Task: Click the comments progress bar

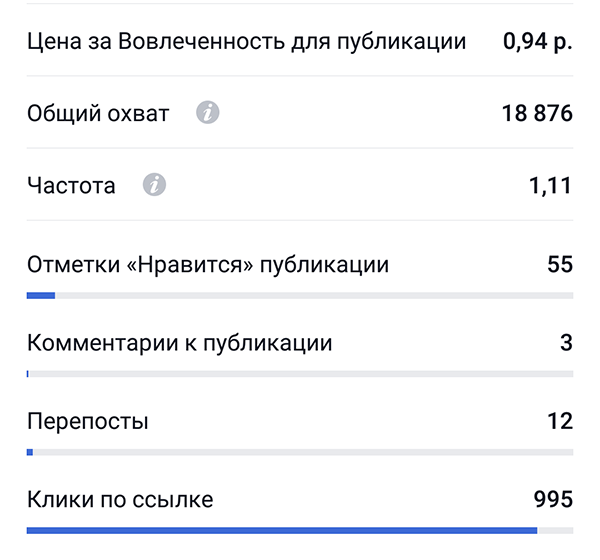Action: [x=300, y=374]
